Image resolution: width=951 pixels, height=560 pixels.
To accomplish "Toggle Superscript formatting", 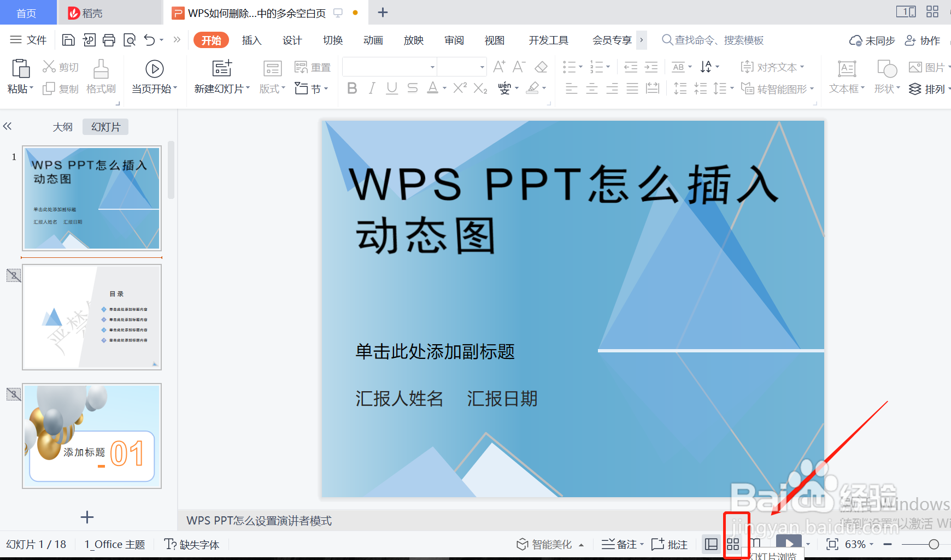I will [460, 88].
